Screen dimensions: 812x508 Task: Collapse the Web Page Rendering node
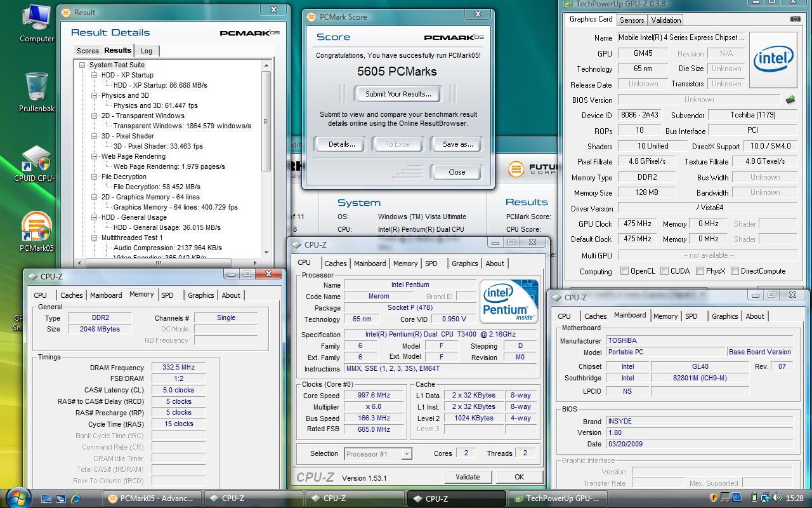click(x=94, y=156)
